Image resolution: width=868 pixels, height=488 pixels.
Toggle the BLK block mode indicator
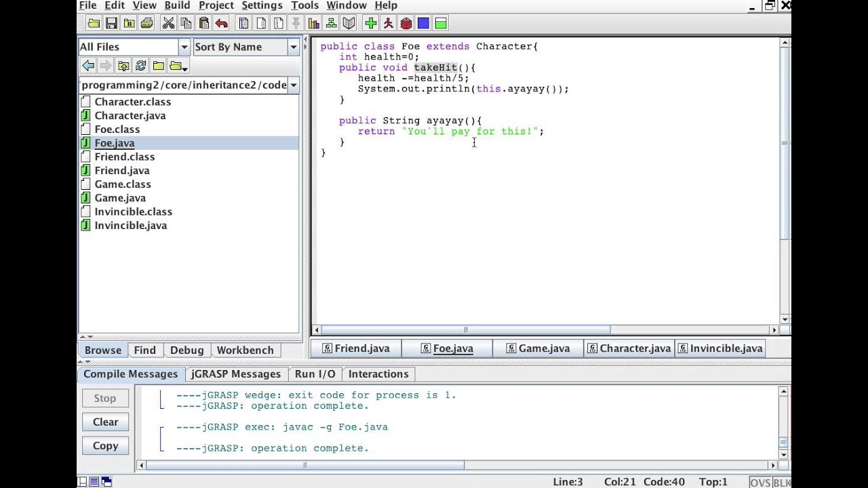point(782,483)
